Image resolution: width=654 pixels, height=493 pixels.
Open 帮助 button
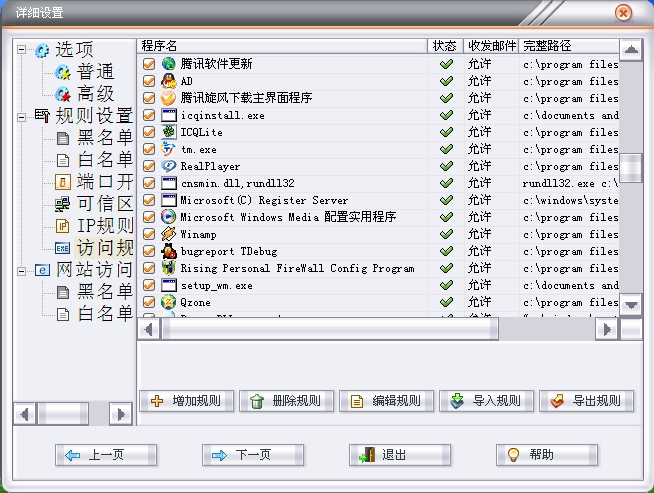547,455
